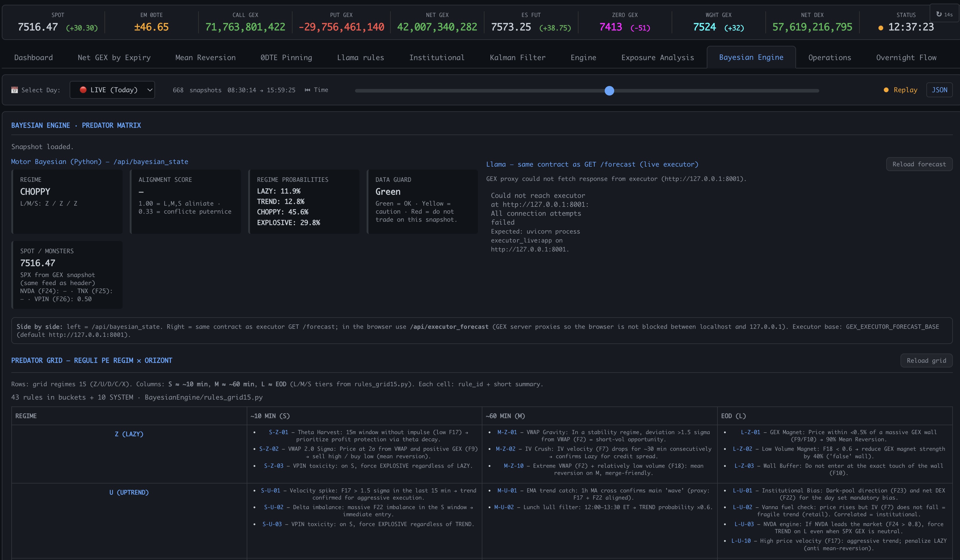Click the snapshot timeline slider handle

[x=609, y=91]
